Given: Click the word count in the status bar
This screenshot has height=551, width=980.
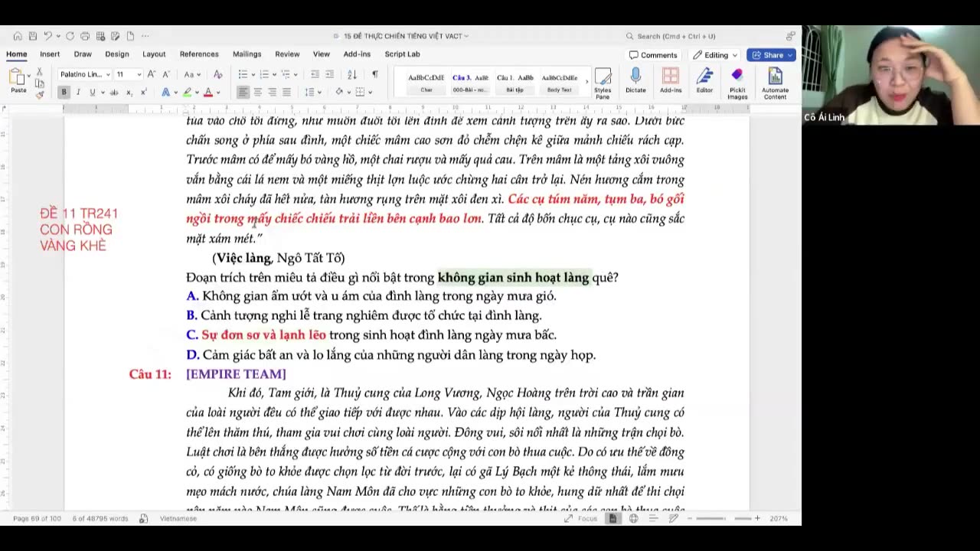Looking at the screenshot, I should (x=101, y=519).
